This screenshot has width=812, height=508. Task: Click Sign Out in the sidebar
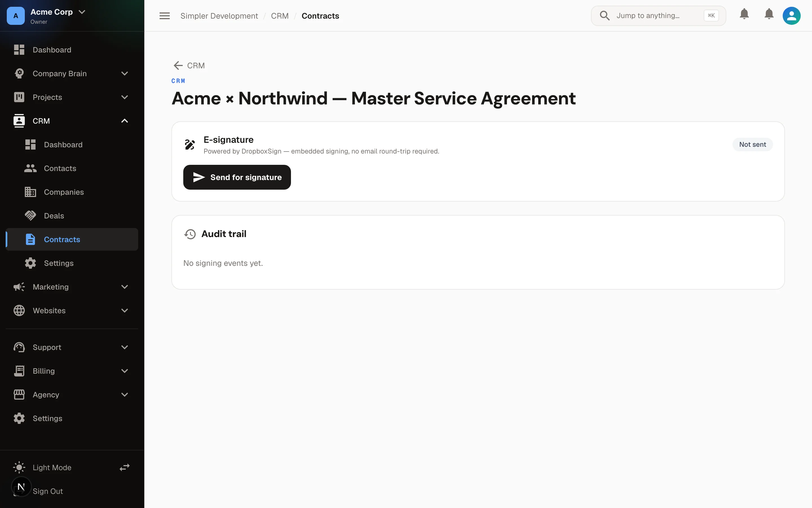pos(48,491)
